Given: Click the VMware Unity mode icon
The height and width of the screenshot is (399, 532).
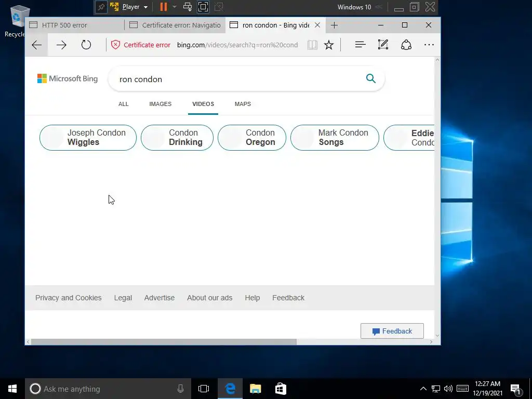Looking at the screenshot, I should coord(219,7).
